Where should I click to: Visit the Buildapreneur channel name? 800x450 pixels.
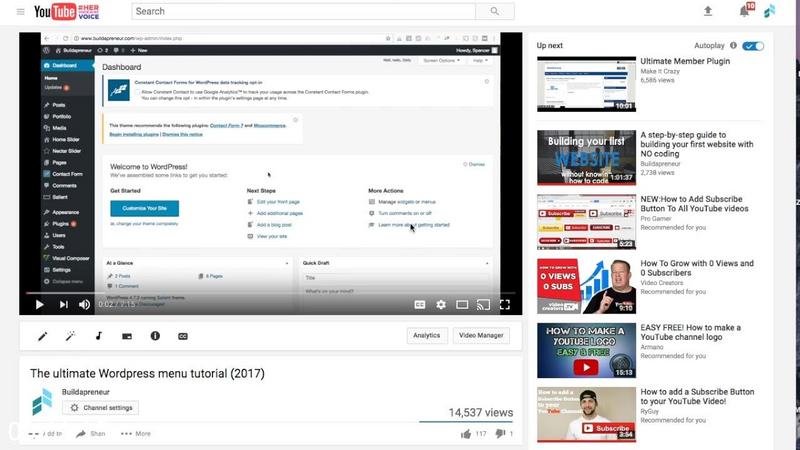(86, 392)
